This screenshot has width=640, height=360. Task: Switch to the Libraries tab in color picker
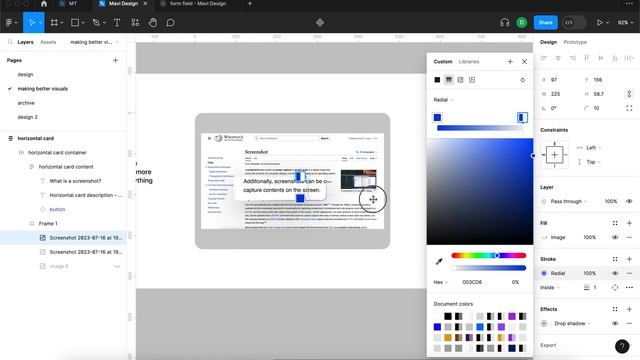[469, 62]
